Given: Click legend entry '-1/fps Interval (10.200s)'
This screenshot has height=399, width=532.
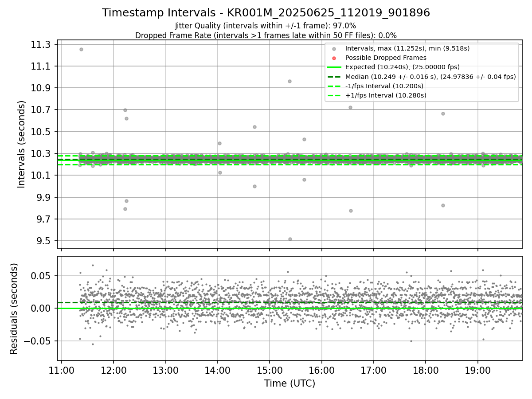Looking at the screenshot, I should click(384, 86).
